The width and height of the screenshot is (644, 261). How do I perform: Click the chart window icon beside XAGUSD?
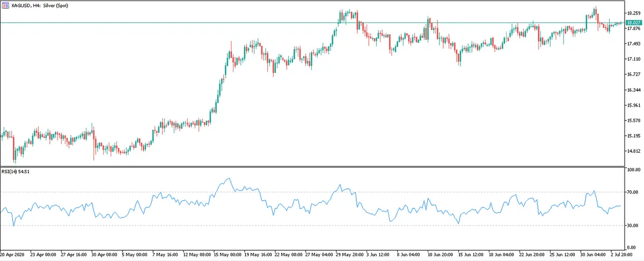point(5,5)
